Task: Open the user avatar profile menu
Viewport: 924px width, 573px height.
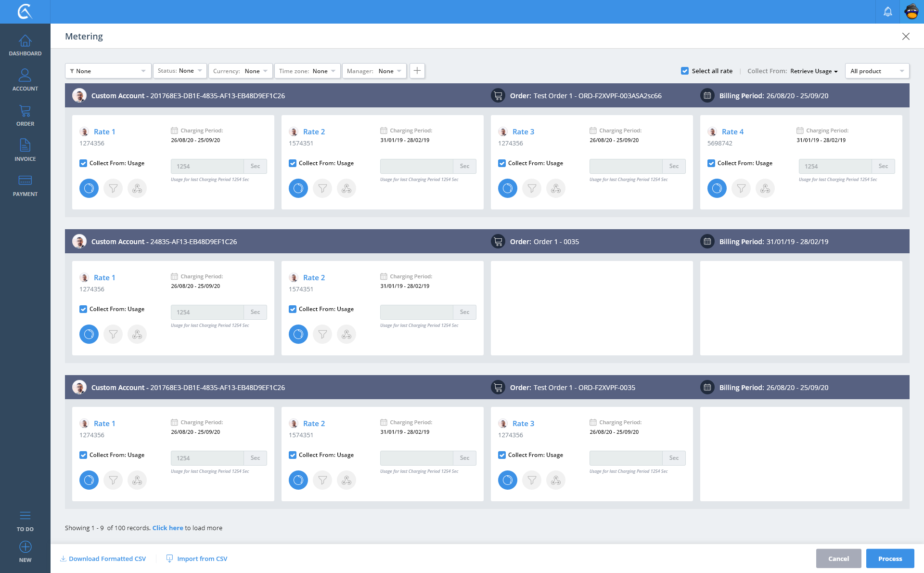Action: coord(911,12)
